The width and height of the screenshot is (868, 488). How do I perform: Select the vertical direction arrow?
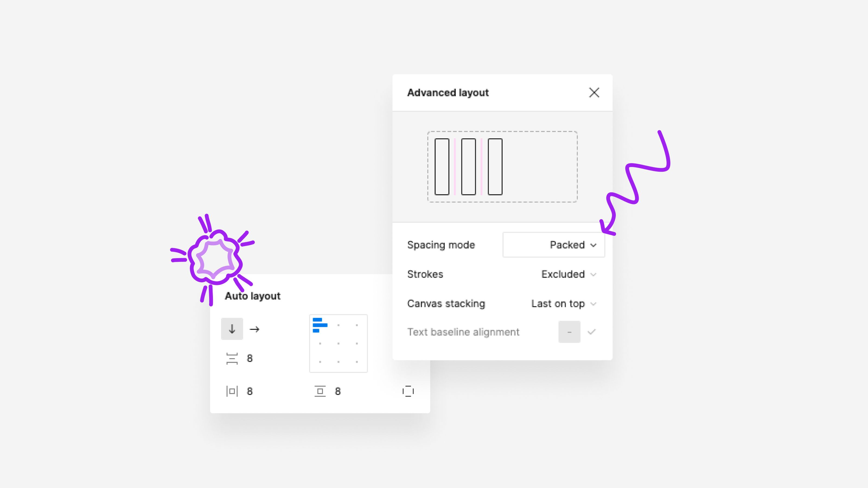click(232, 328)
